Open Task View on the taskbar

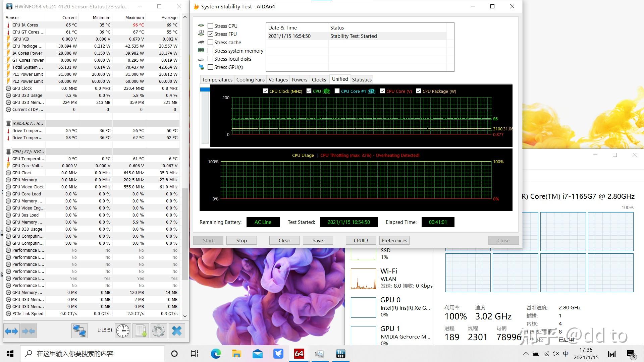[195, 354]
